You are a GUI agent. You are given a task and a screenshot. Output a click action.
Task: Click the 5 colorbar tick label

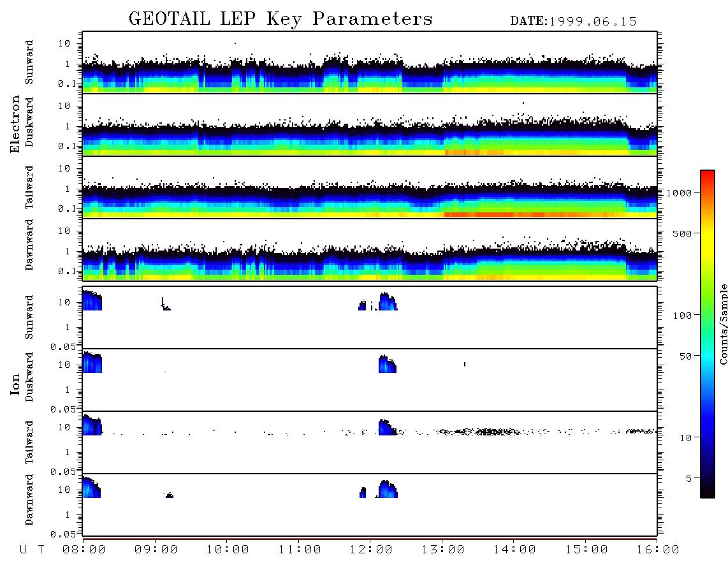pos(688,478)
